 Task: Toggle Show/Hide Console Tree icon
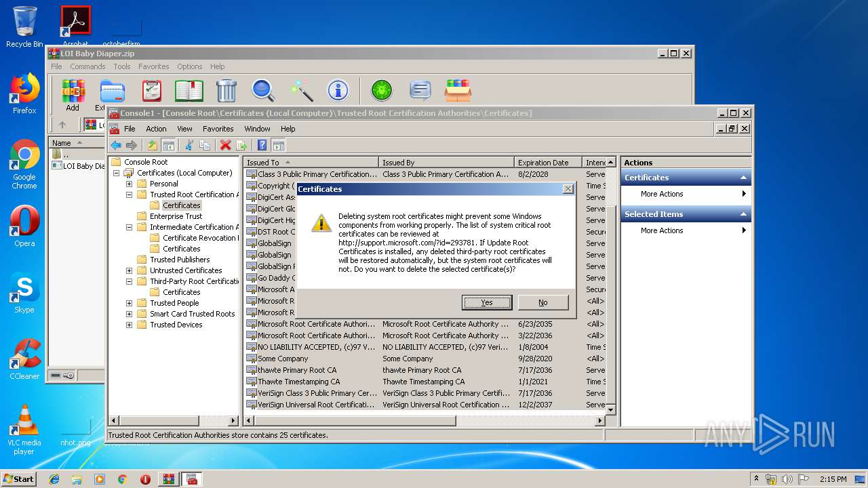pos(169,145)
